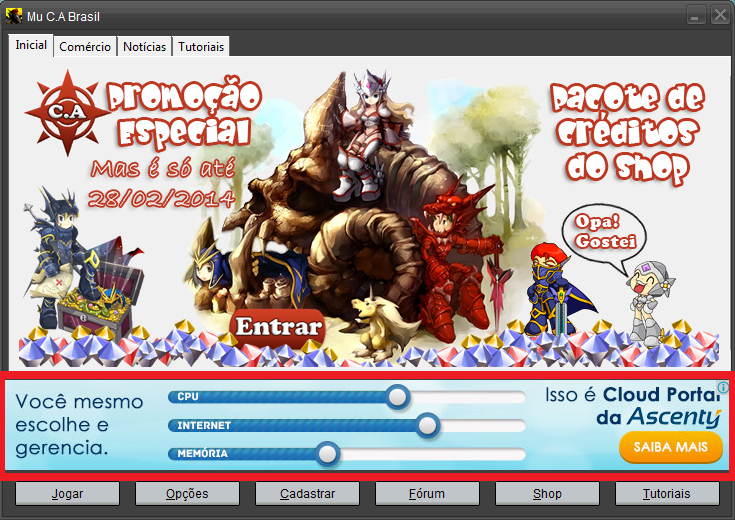The width and height of the screenshot is (735, 520).
Task: Click the Jogar button
Action: (x=68, y=494)
